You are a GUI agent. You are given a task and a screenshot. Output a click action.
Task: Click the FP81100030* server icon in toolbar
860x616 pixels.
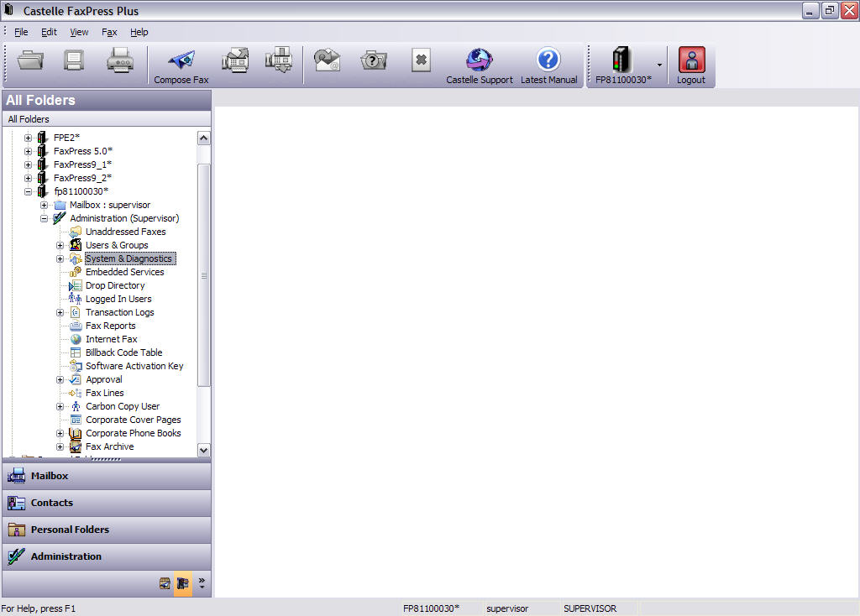coord(622,62)
